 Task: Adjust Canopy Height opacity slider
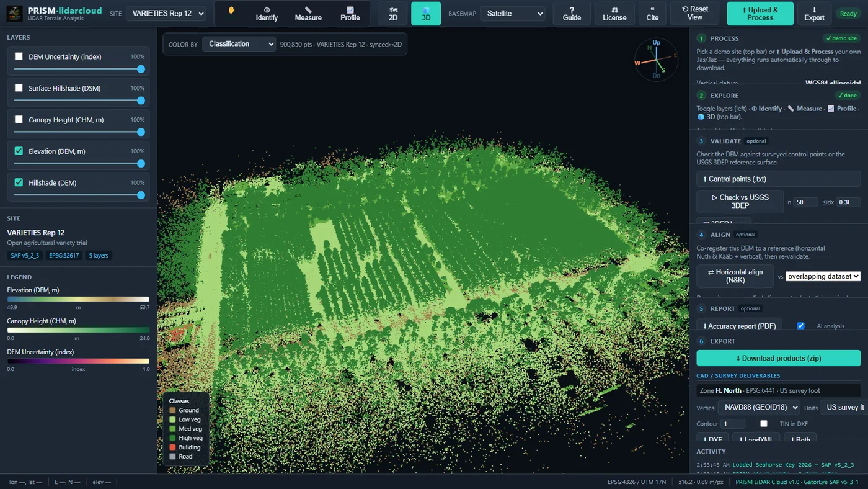79,132
